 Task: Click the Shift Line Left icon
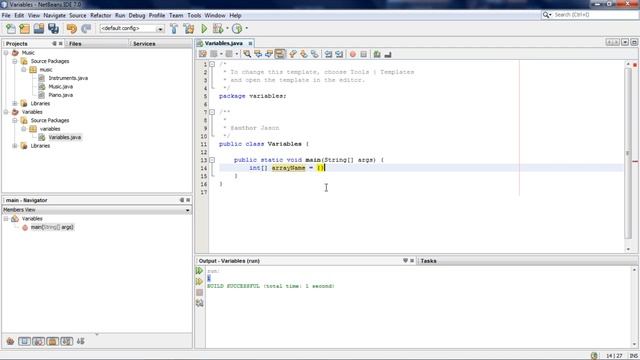[328, 54]
